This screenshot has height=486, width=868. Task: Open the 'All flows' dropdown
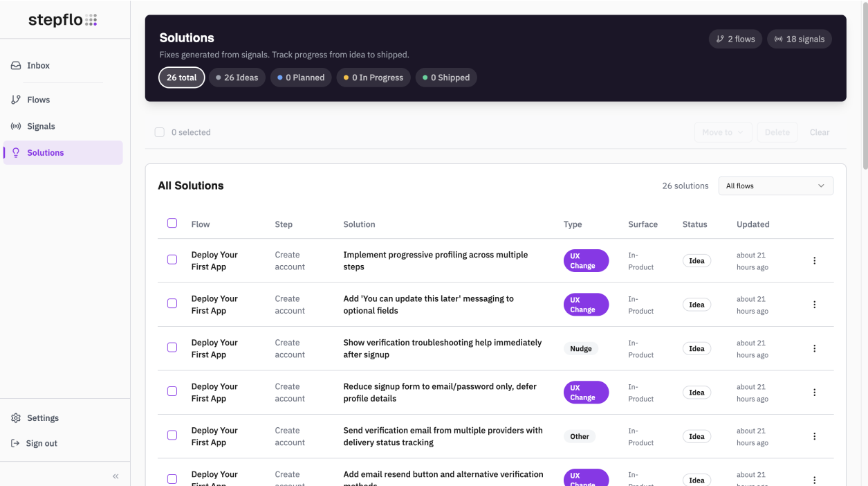[775, 186]
